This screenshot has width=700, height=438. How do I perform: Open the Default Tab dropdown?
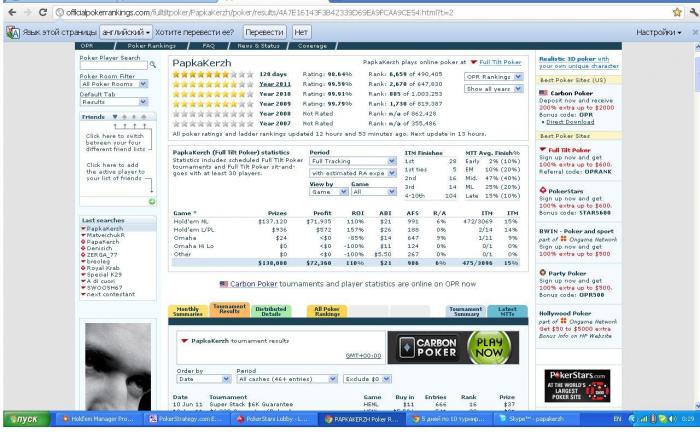(x=114, y=102)
